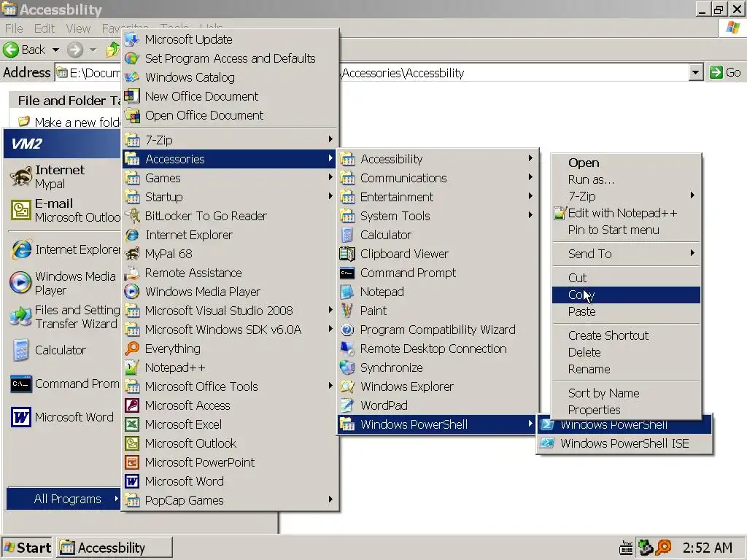Click the Edit menu in Explorer
The height and width of the screenshot is (560, 747).
pos(44,28)
